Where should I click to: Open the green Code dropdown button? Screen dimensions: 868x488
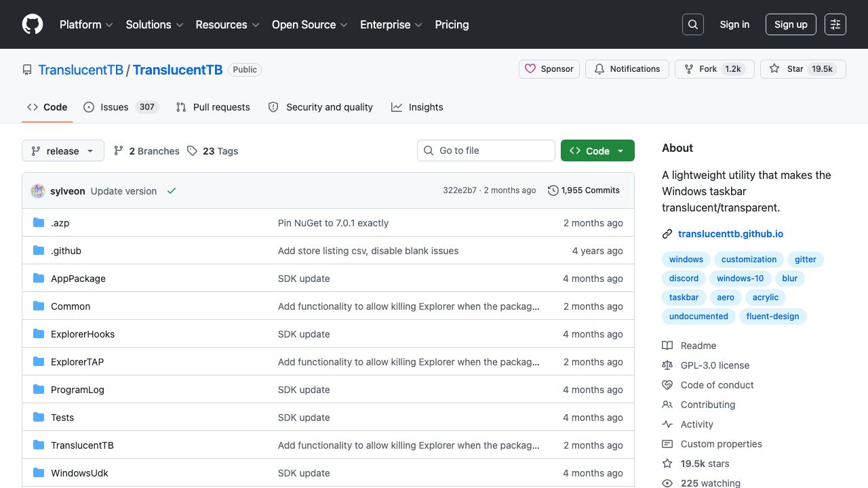pyautogui.click(x=597, y=150)
